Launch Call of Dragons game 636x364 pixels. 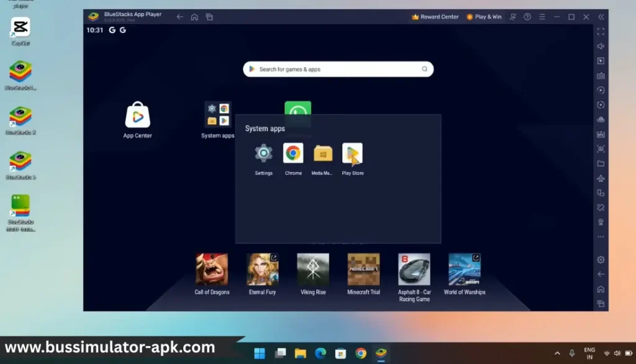click(x=212, y=270)
